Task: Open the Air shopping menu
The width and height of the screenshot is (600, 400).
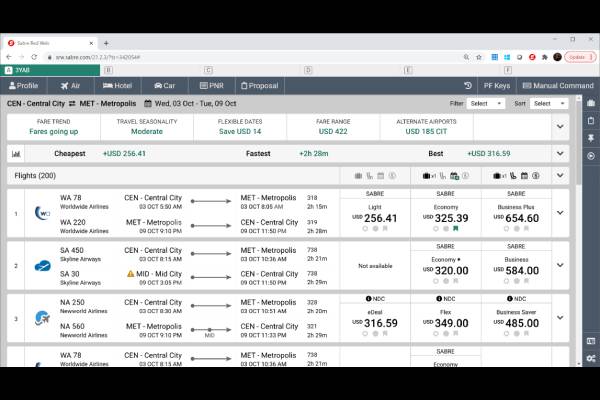Action: (70, 86)
